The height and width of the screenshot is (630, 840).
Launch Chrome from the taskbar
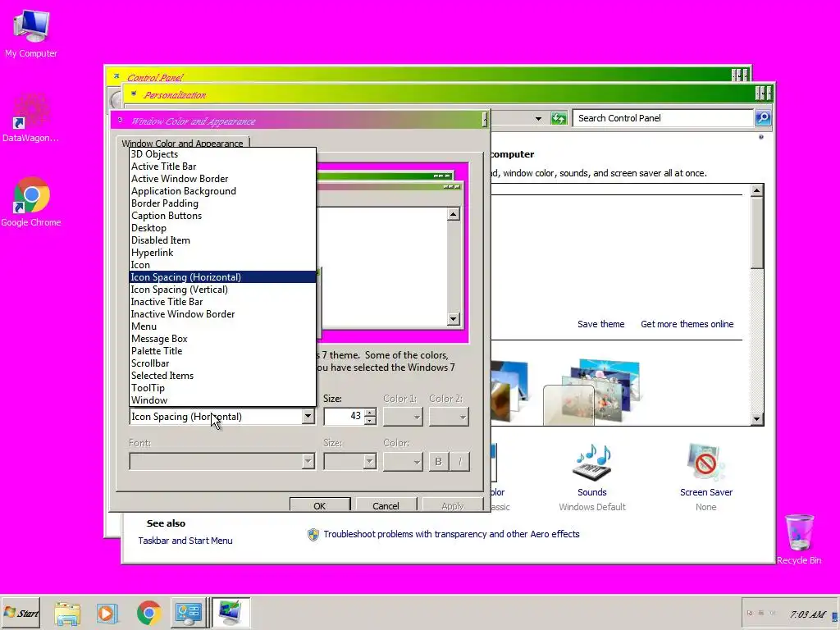click(149, 613)
